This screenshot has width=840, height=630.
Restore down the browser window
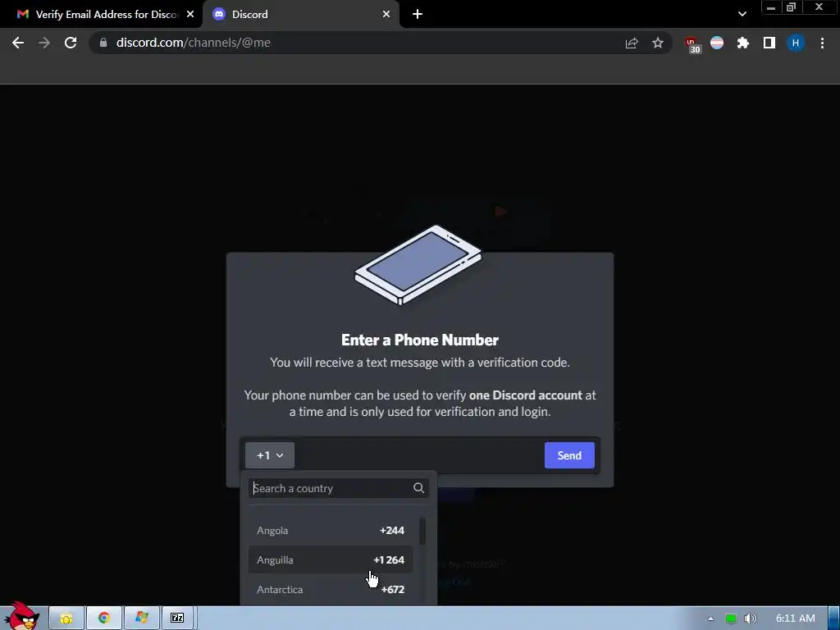coord(791,7)
